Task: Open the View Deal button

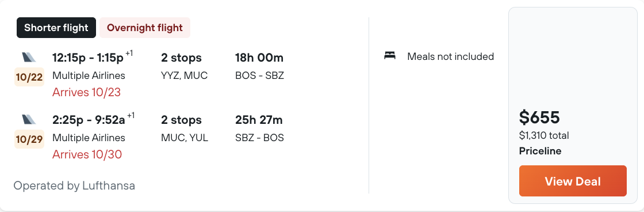Action: (x=573, y=181)
